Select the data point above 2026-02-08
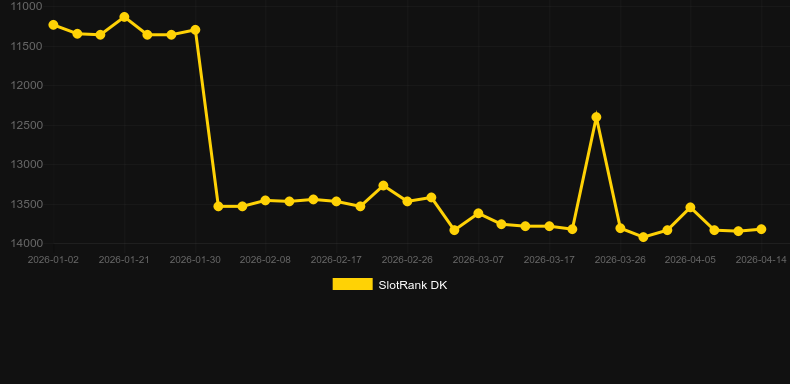The image size is (790, 384). (266, 200)
